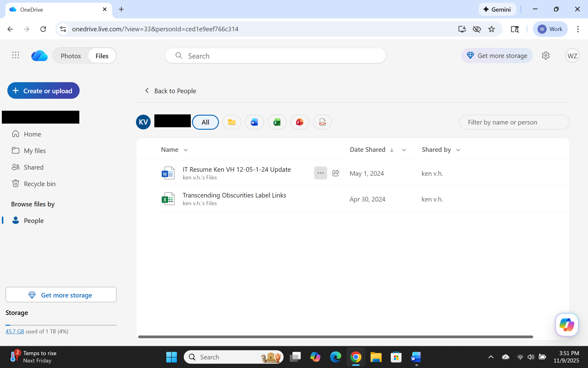Filter files by Excel workbooks icon
Image resolution: width=588 pixels, height=368 pixels.
click(277, 122)
